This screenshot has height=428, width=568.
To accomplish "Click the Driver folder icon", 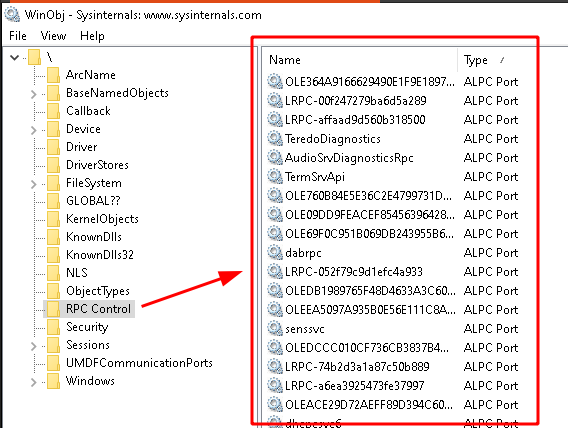I will pyautogui.click(x=53, y=147).
